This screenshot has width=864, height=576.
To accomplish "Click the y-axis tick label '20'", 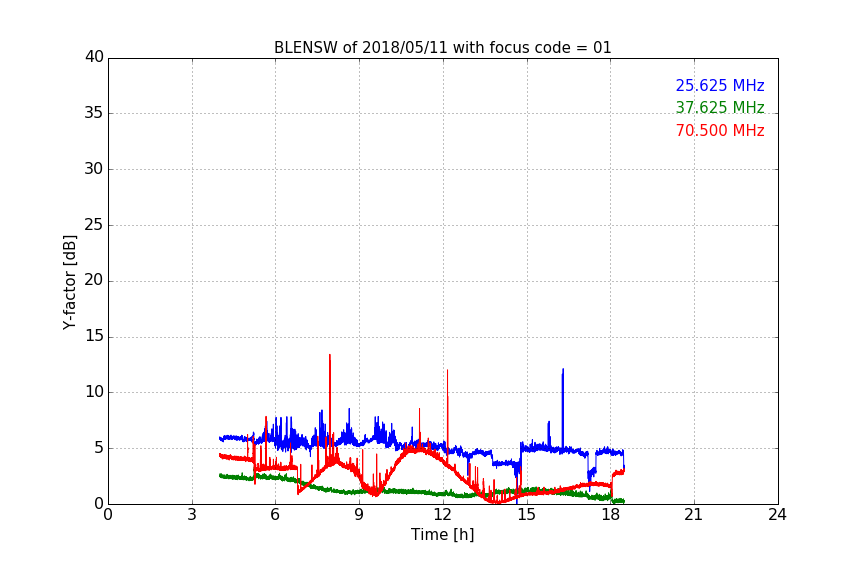I will point(94,280).
